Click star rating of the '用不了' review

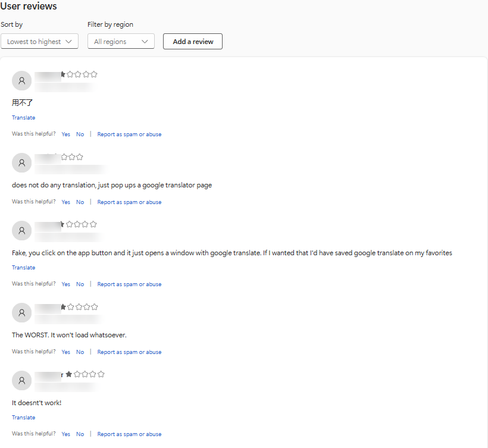(79, 74)
